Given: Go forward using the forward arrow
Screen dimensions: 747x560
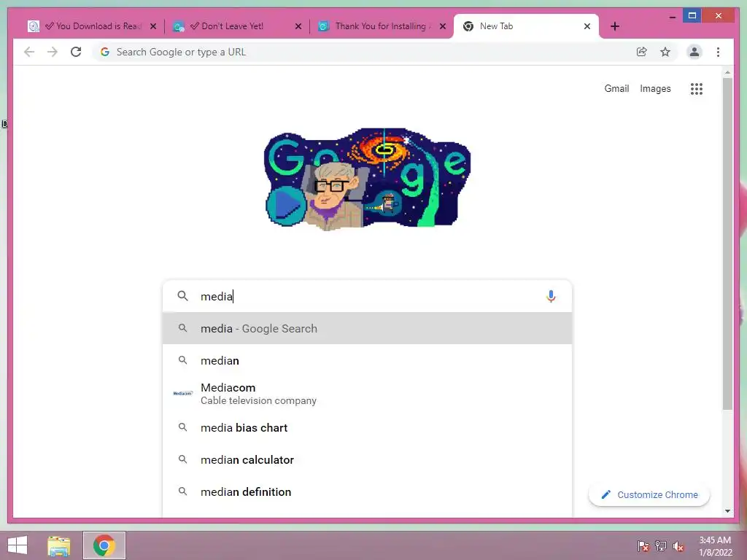Looking at the screenshot, I should [53, 52].
